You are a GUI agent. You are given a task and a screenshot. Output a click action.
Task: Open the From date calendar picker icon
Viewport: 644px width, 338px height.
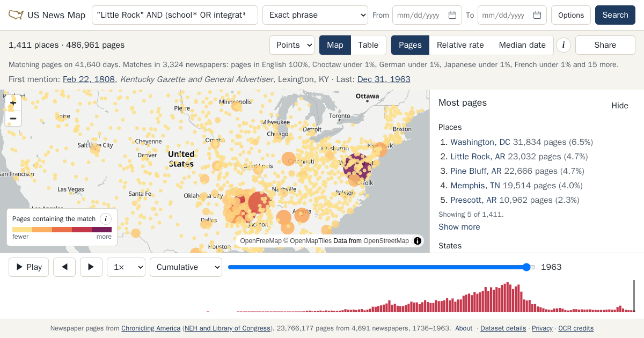(452, 15)
